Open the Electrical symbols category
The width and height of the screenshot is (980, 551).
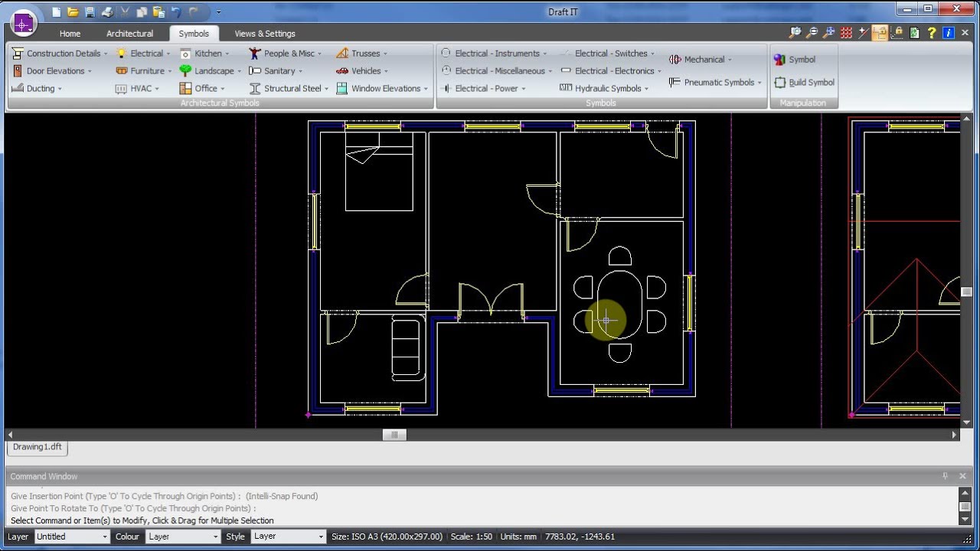point(147,53)
